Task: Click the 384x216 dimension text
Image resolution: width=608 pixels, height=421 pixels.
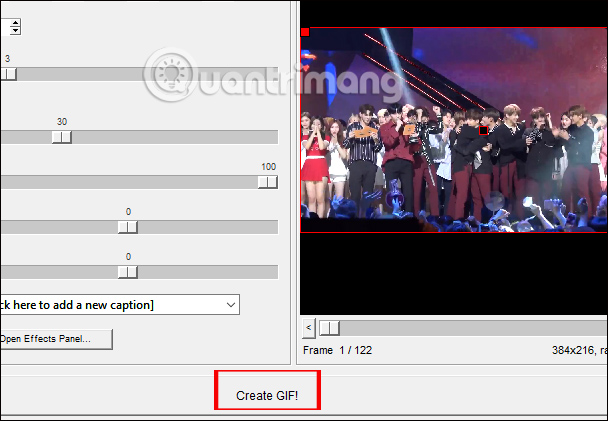Action: tap(573, 350)
